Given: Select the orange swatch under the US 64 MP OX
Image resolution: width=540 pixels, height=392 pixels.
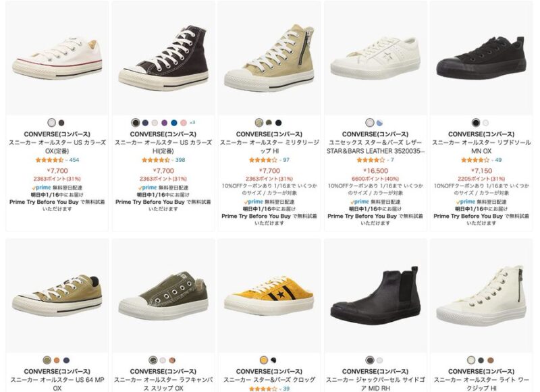Looking at the screenshot, I should pos(57,360).
